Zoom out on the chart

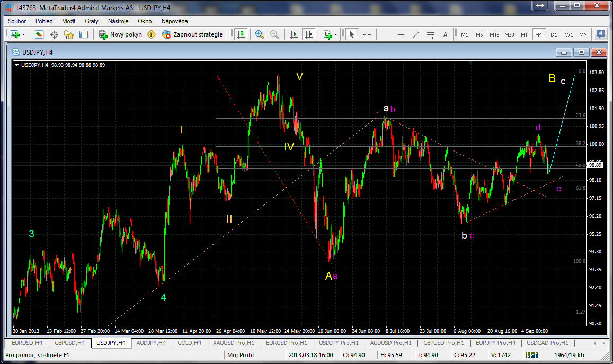point(274,34)
